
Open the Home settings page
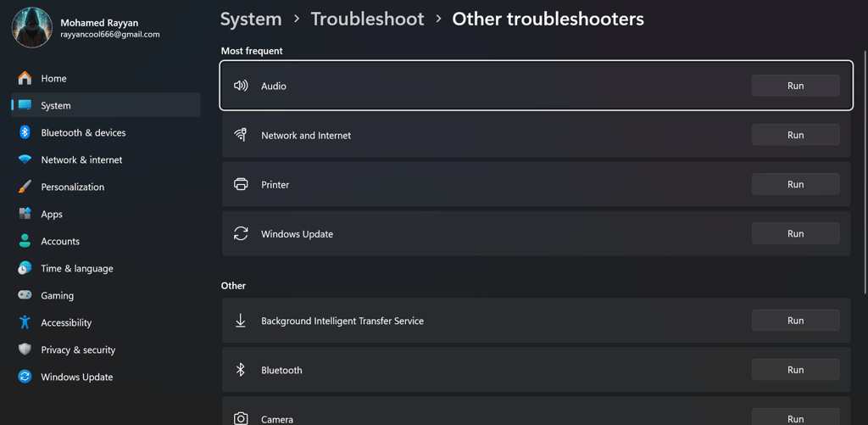(53, 78)
